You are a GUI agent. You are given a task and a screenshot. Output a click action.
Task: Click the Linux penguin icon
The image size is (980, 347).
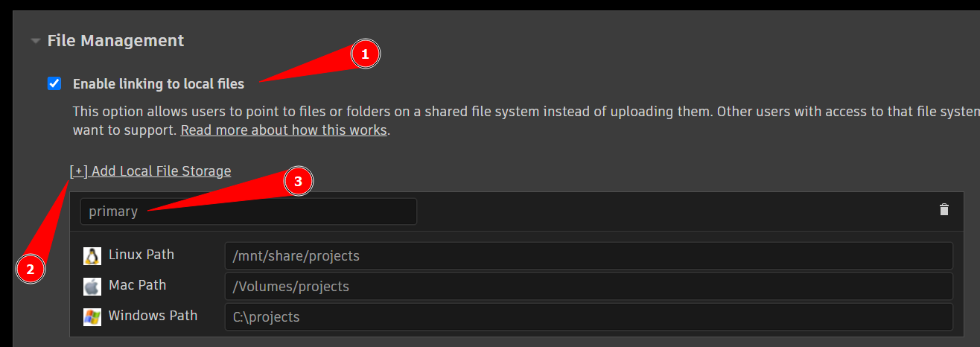(92, 255)
